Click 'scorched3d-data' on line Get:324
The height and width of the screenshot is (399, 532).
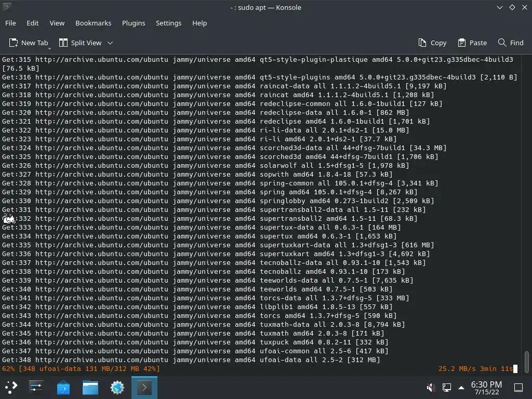(291, 148)
